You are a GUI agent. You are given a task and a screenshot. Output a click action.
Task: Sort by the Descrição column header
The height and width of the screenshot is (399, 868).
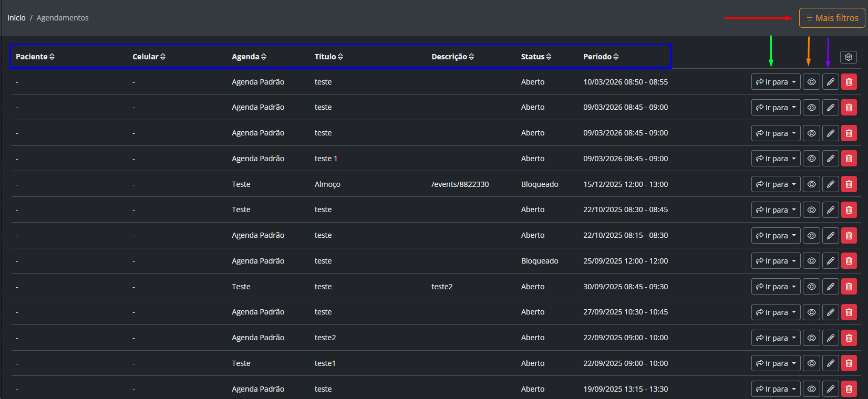tap(452, 57)
